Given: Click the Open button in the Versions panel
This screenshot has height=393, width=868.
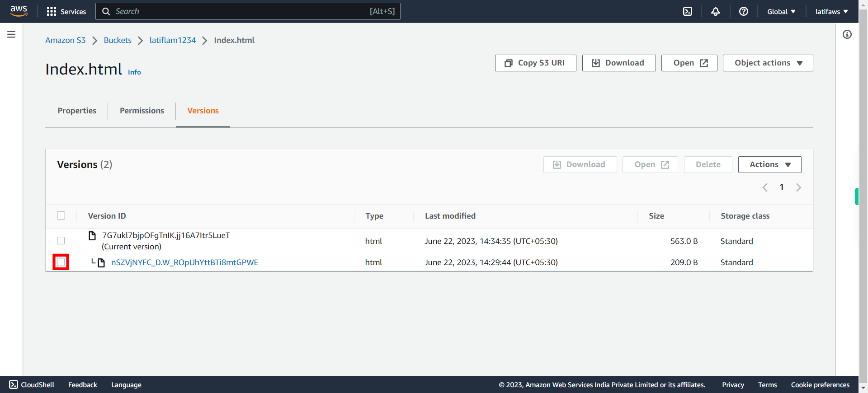Looking at the screenshot, I should pyautogui.click(x=650, y=164).
